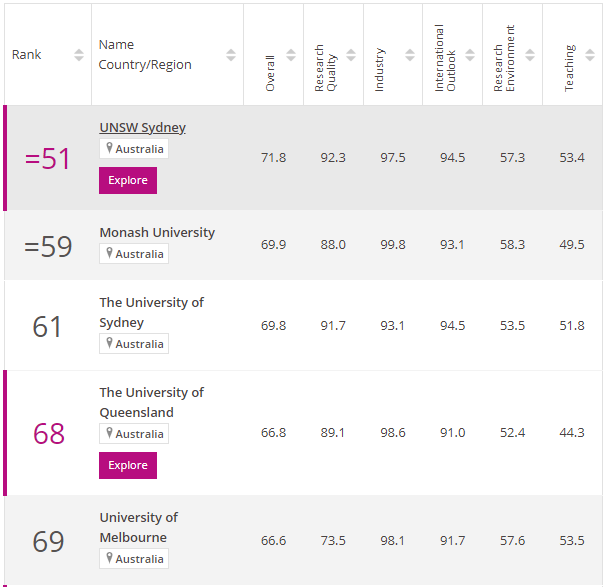Sort by Teaching score arrows

pos(590,55)
